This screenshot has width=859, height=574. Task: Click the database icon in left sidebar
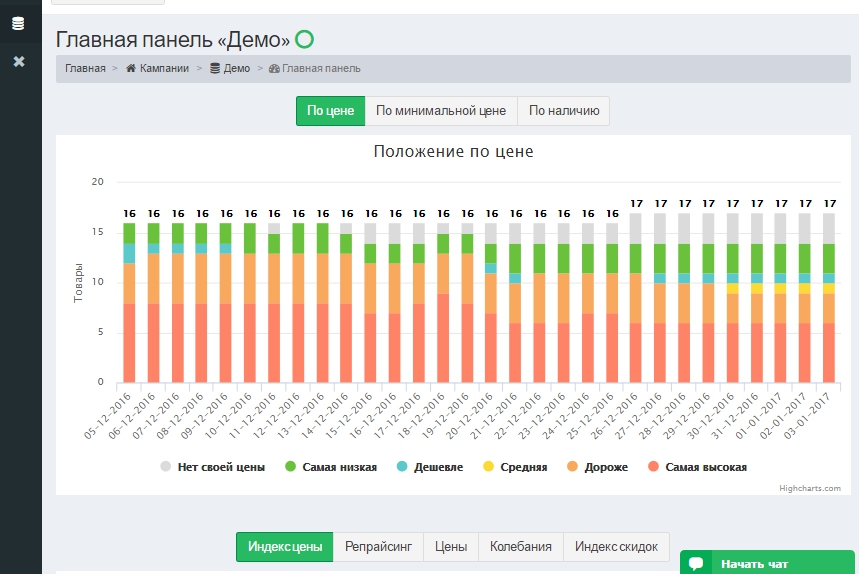[18, 23]
